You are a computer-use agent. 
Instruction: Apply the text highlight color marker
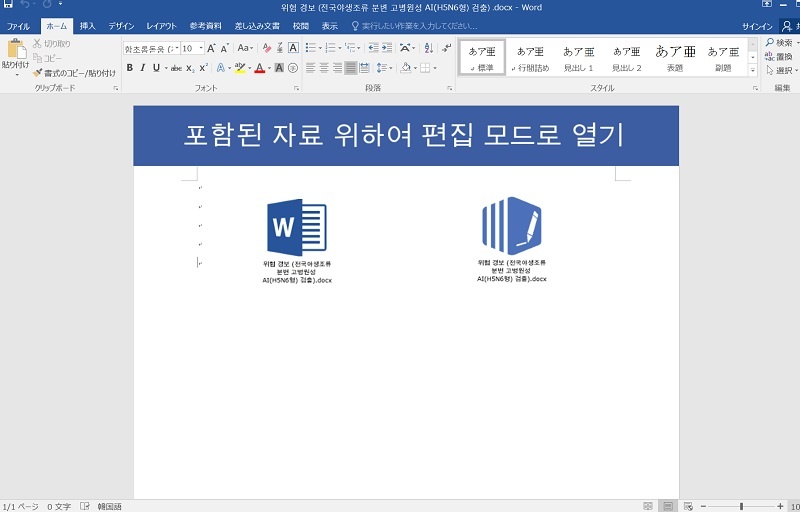coord(239,68)
